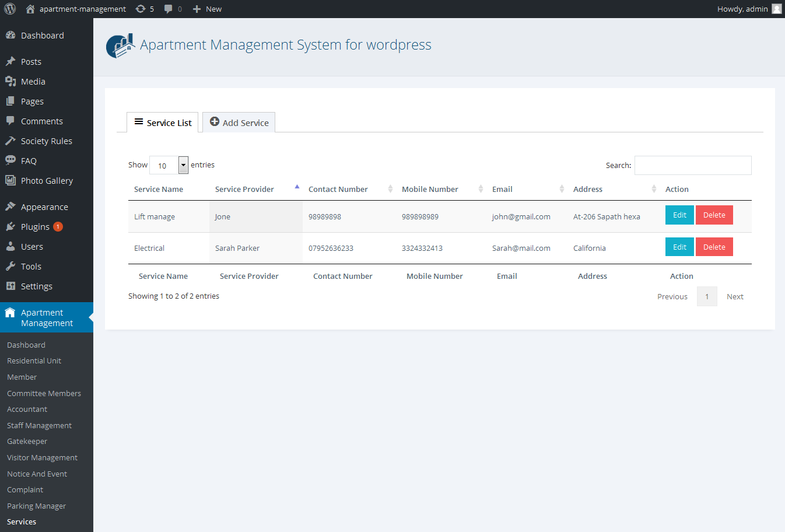Open Visitor Management submenu item
785x532 pixels.
[42, 458]
